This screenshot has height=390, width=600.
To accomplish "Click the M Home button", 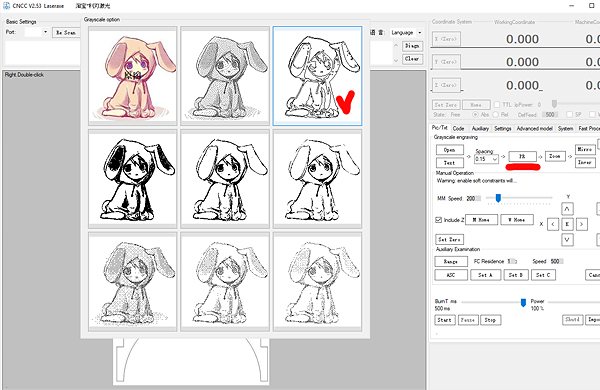I will coord(481,220).
